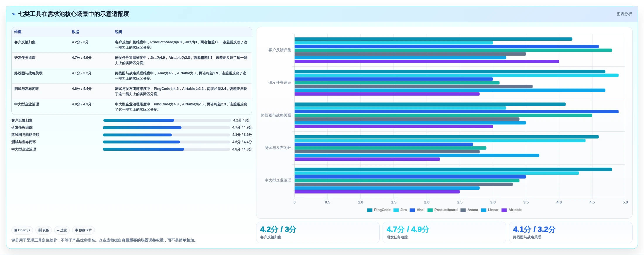Click the description mentioning Airtable为2.5

tap(181, 107)
